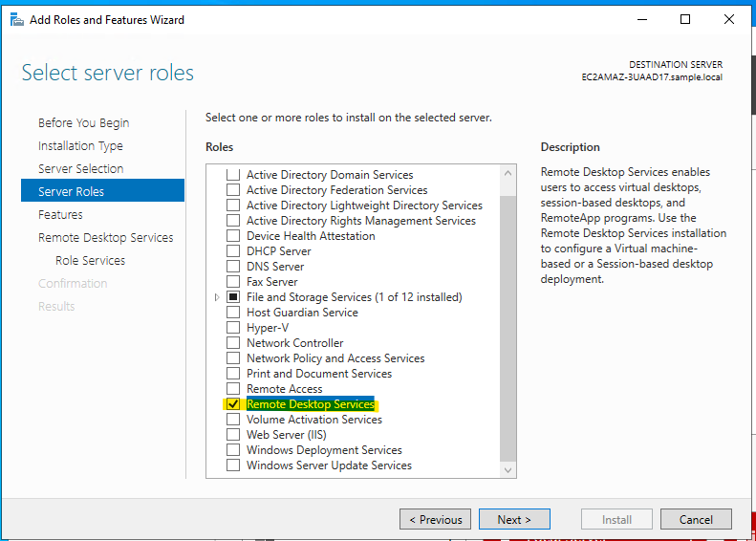
Task: Select Web Server (IIS) role label
Action: [287, 435]
